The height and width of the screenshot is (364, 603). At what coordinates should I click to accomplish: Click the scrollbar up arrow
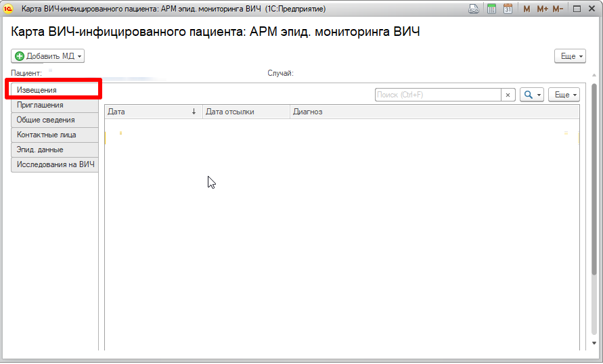point(594,75)
